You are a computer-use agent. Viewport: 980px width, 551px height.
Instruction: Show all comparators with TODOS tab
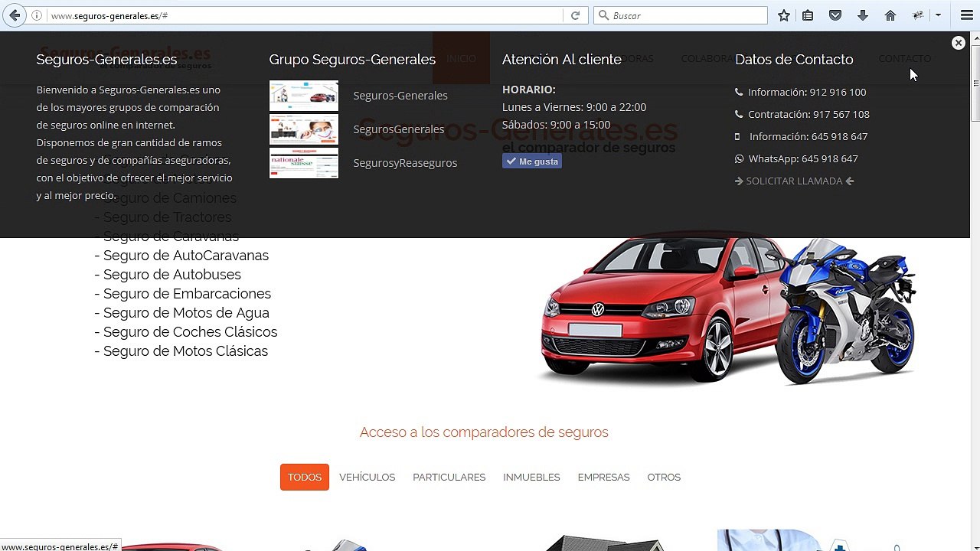click(305, 477)
